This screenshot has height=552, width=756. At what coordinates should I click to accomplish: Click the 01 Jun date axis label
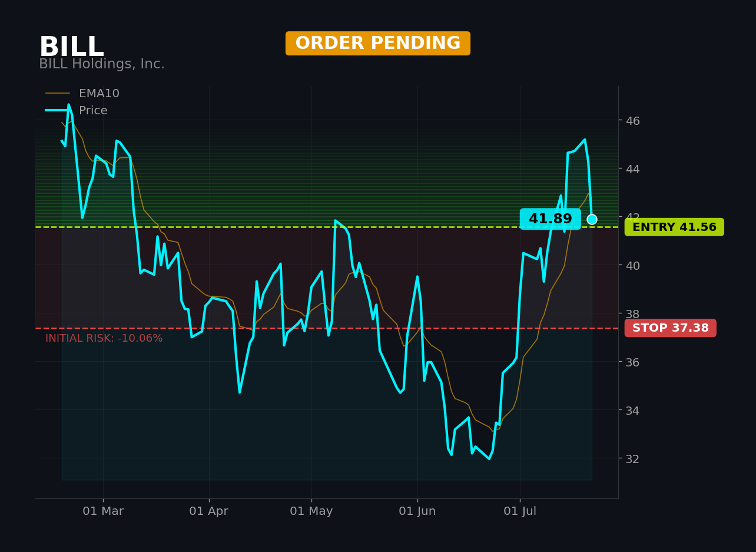click(417, 511)
